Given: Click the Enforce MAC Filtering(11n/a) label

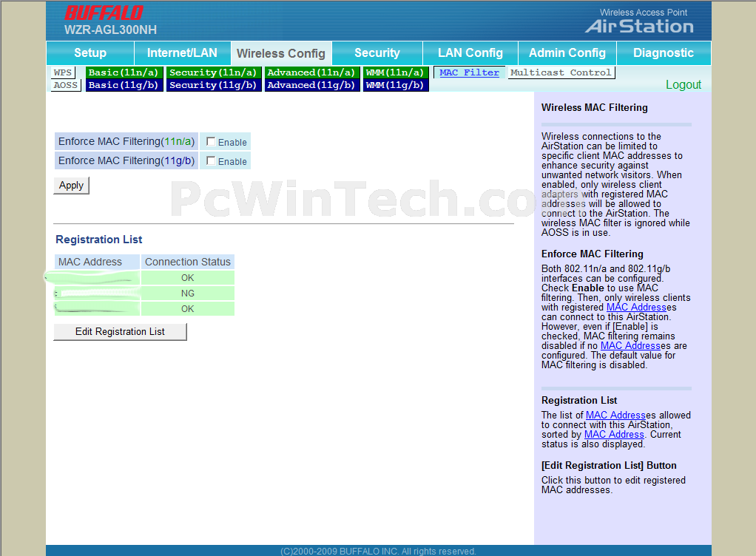Looking at the screenshot, I should 126,142.
